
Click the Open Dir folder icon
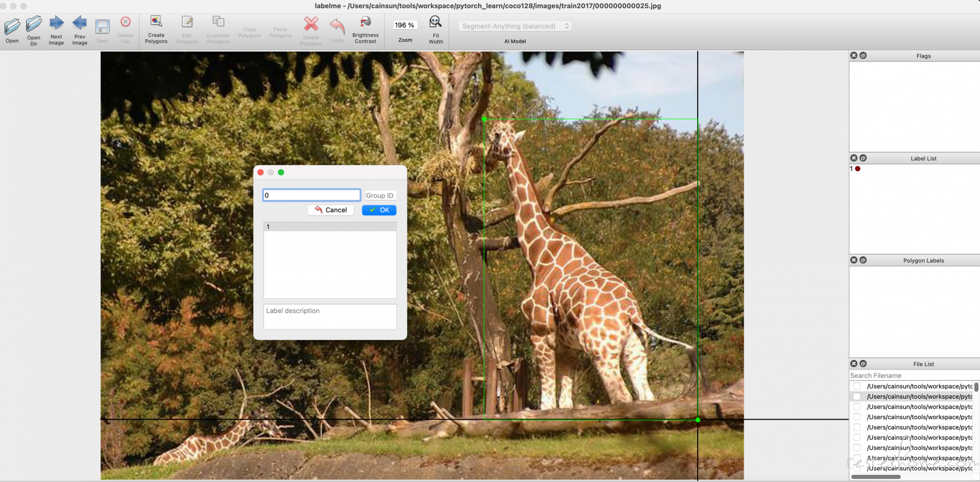pos(34,25)
